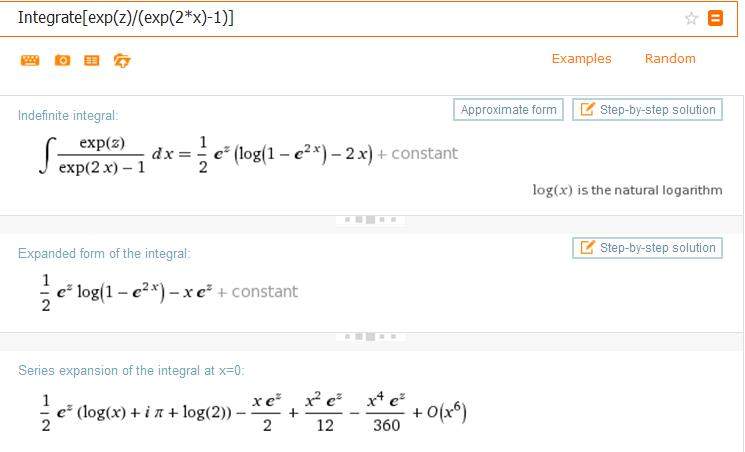Click the Random link

670,59
